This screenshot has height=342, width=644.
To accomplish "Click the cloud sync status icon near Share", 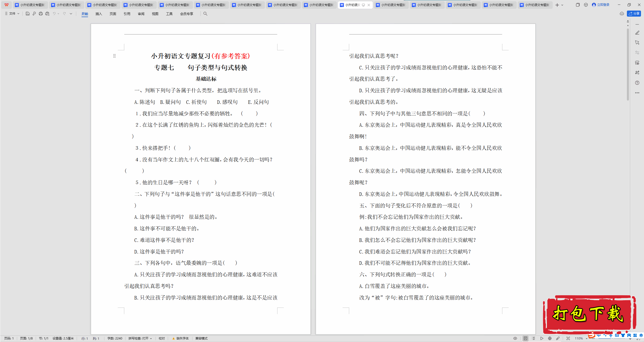I will (x=622, y=14).
